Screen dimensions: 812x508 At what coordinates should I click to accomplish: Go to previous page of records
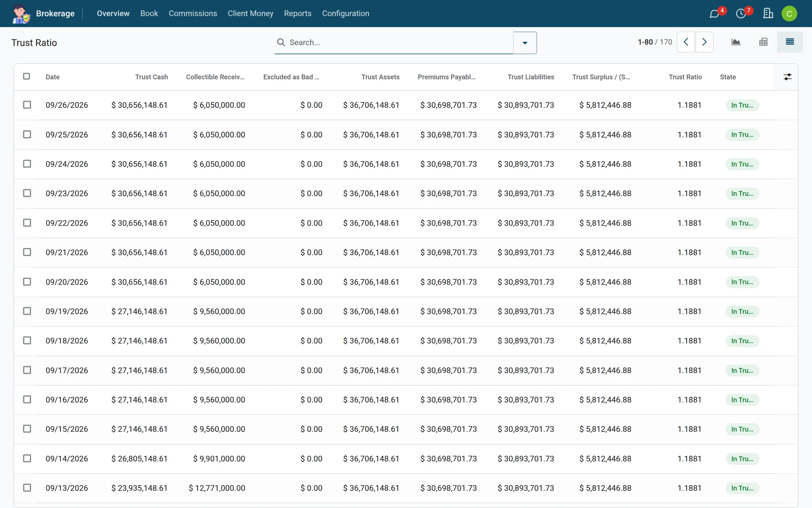point(686,42)
